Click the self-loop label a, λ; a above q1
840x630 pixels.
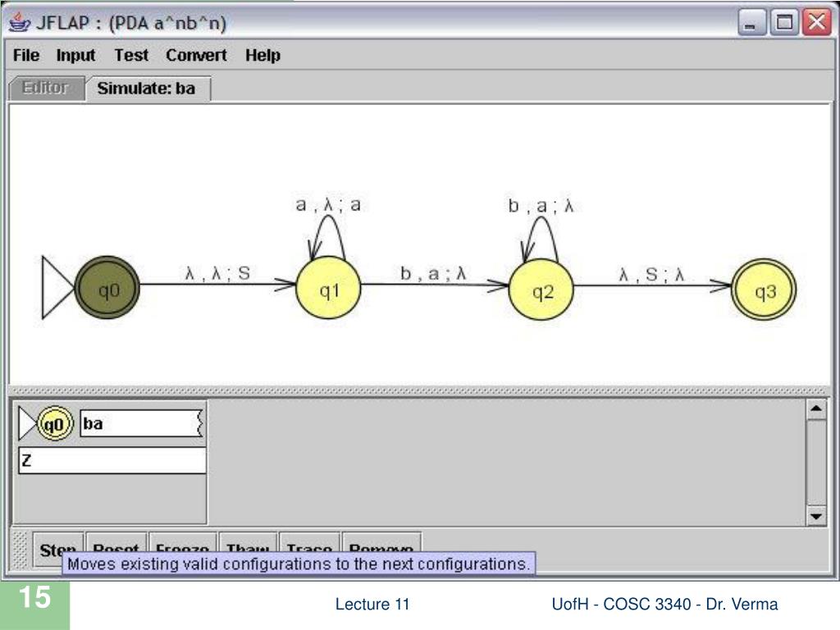(328, 204)
